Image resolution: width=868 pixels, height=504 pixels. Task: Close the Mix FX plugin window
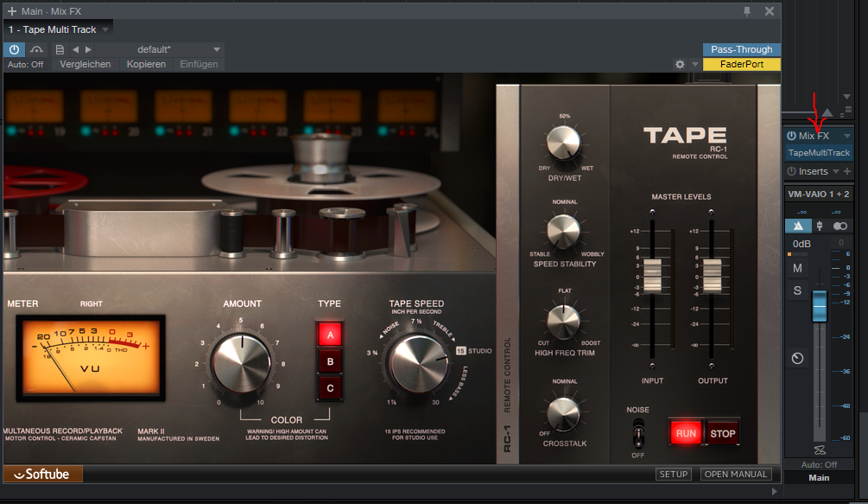click(769, 11)
